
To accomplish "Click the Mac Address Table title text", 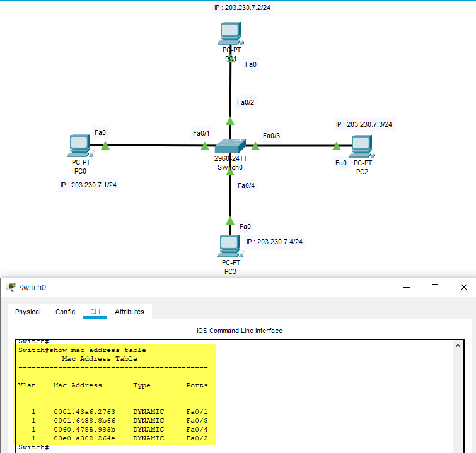I will (100, 359).
